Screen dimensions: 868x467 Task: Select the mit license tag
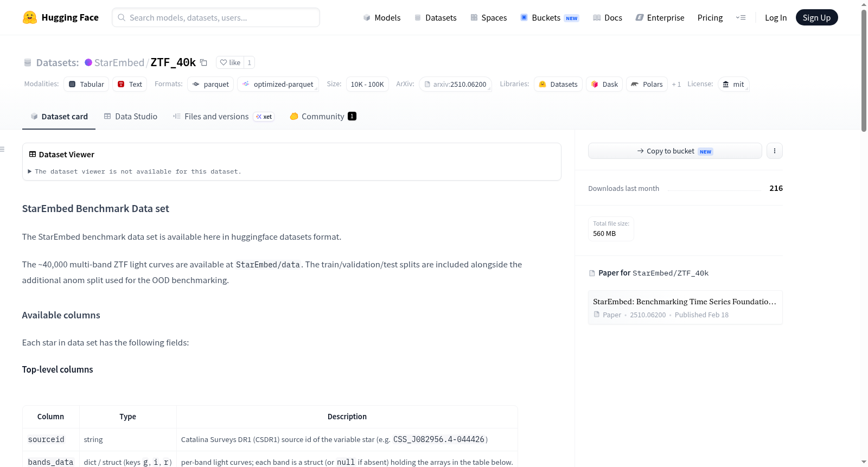coord(733,84)
